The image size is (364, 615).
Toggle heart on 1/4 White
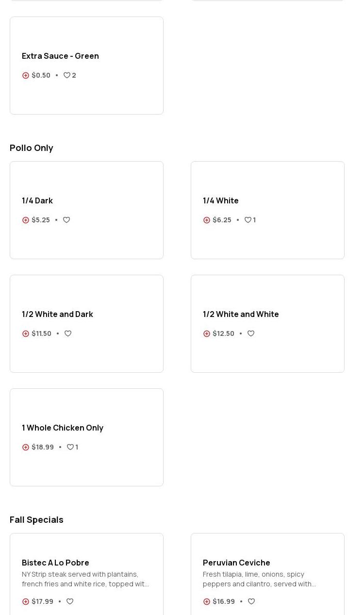pyautogui.click(x=248, y=220)
